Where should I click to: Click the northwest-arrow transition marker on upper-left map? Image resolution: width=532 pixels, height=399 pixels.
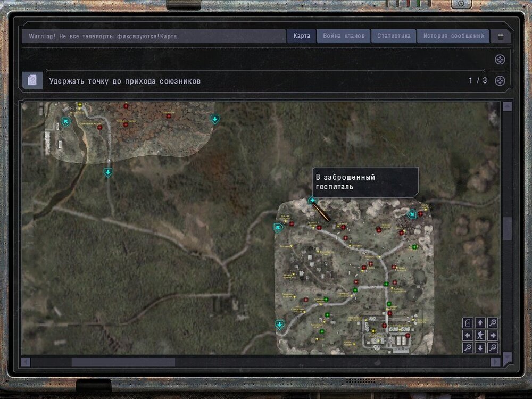click(66, 121)
